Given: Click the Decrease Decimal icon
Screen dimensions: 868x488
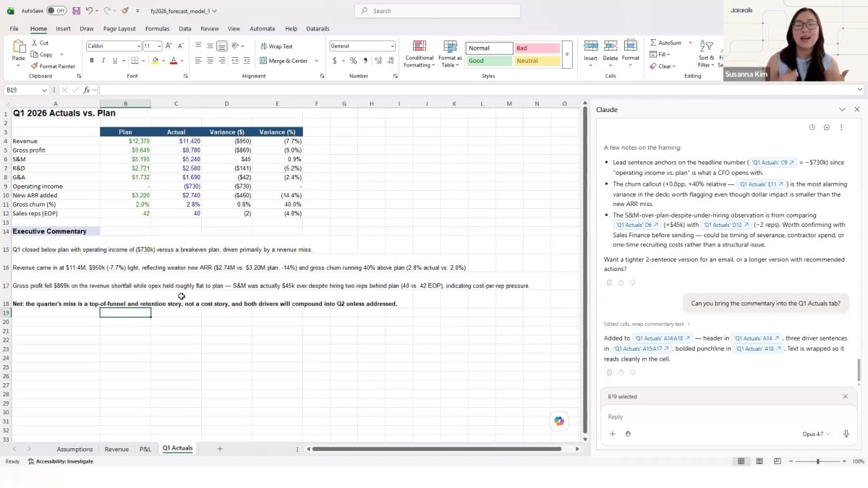Looking at the screenshot, I should coord(388,61).
